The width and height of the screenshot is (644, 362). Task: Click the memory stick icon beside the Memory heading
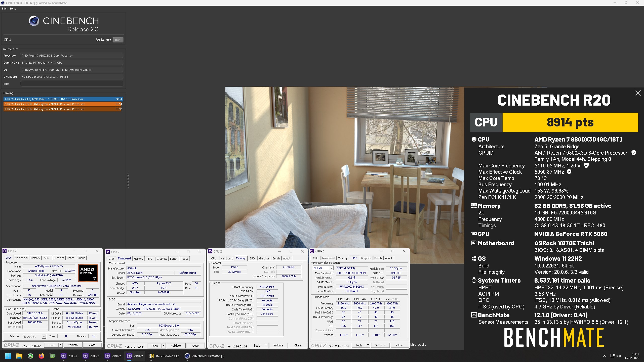[x=474, y=206]
